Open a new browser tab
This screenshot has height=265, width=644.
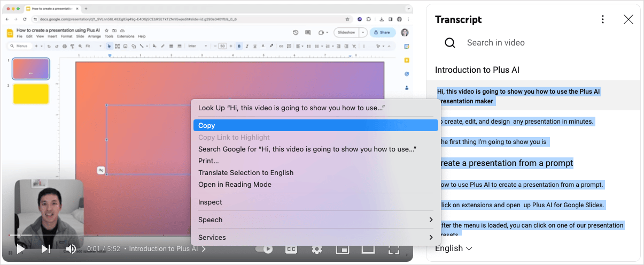click(86, 9)
